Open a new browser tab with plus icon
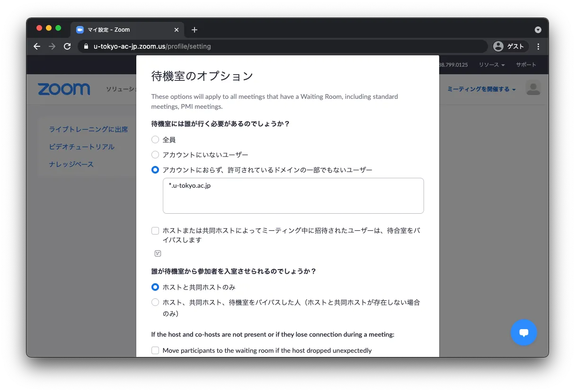The width and height of the screenshot is (575, 392). [195, 30]
